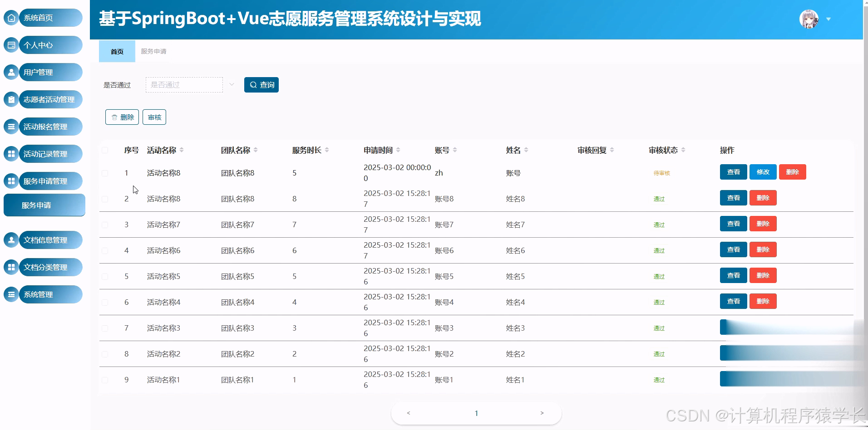The height and width of the screenshot is (430, 868).
Task: Click 修改 on the 待审核 row
Action: click(x=762, y=172)
